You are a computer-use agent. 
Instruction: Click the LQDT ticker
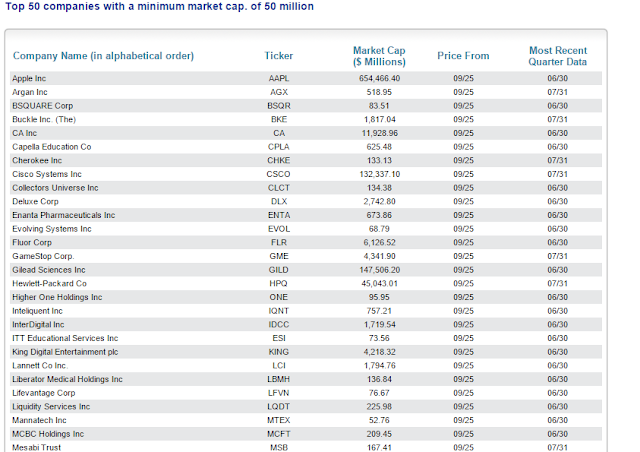279,407
